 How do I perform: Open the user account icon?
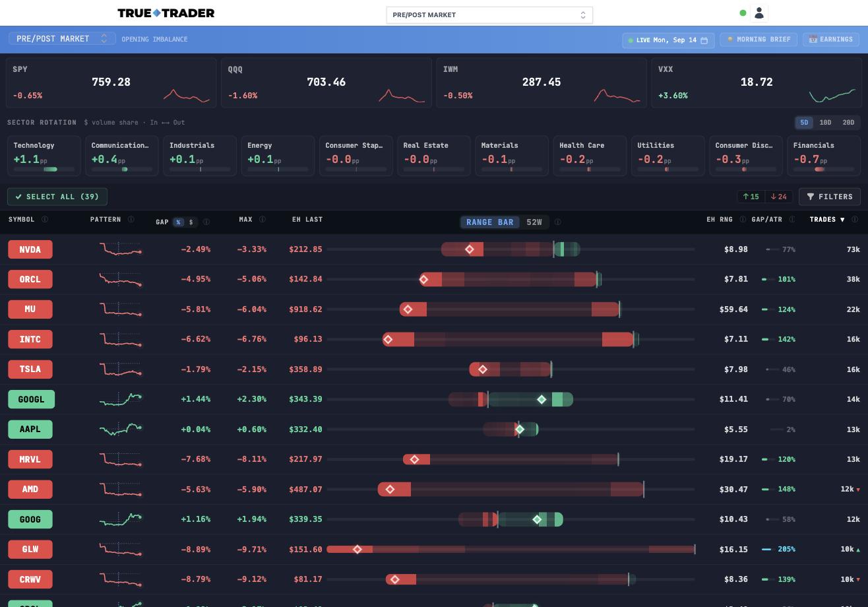(x=759, y=13)
